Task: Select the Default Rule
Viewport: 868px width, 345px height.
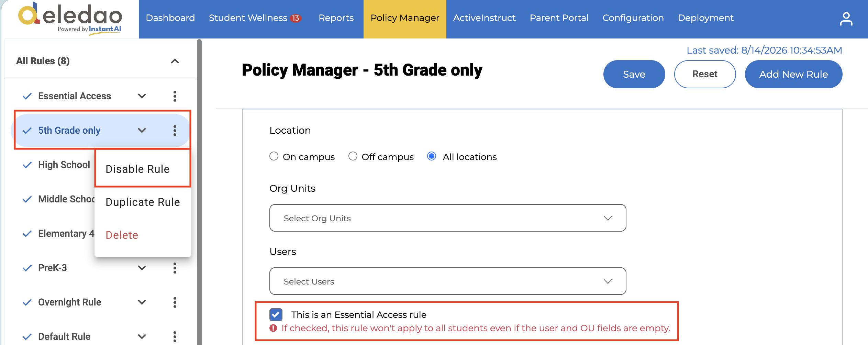Action: (64, 337)
